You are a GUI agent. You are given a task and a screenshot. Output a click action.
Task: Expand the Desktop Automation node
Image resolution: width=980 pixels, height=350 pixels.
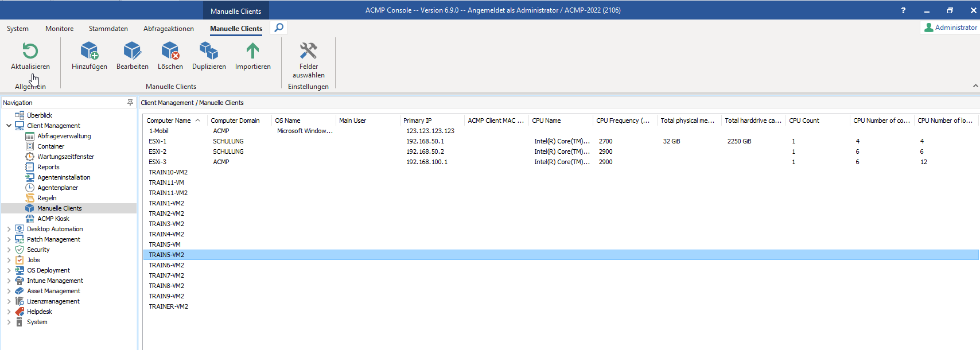pos(9,229)
